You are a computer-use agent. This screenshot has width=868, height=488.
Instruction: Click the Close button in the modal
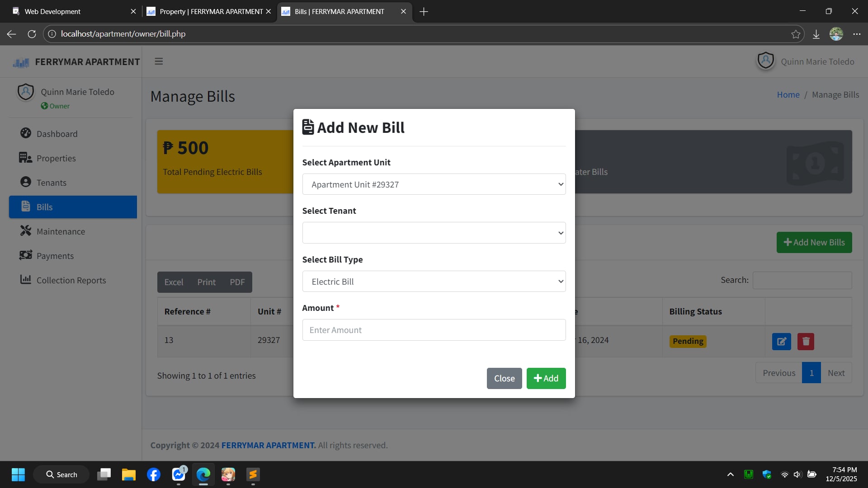pos(504,379)
